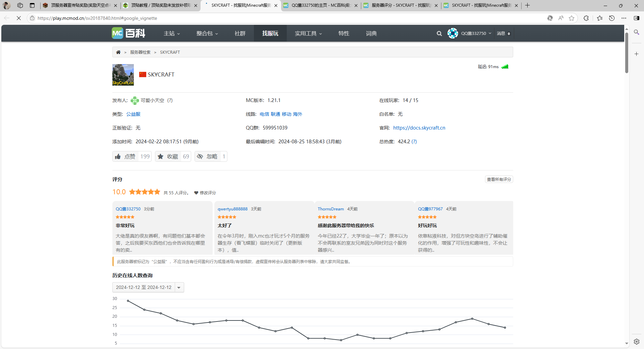Click the 海外 line link
The image size is (644, 349).
pyautogui.click(x=298, y=114)
